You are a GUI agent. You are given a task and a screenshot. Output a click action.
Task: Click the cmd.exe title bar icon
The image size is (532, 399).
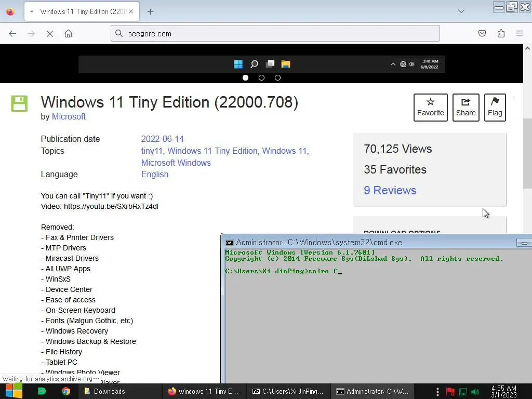coord(230,243)
